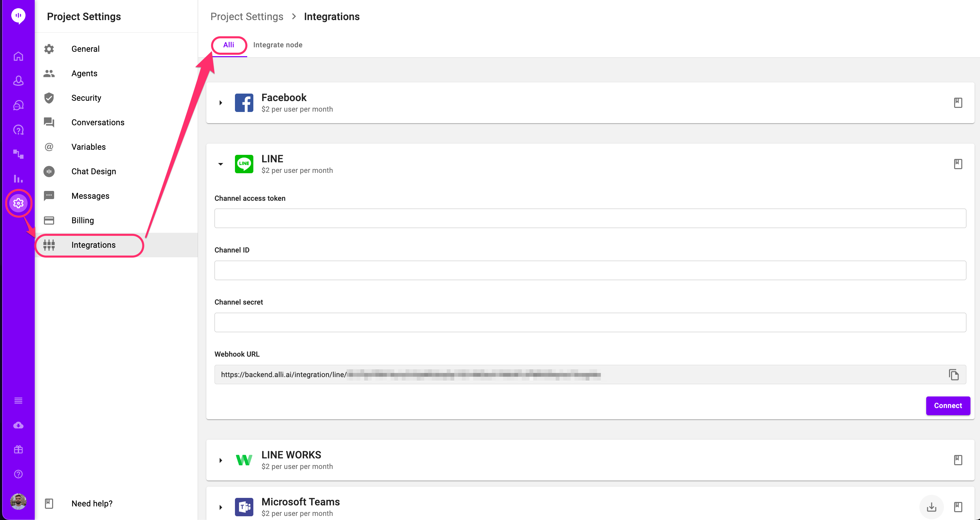Select the Alli tab
The image size is (980, 520).
[228, 45]
